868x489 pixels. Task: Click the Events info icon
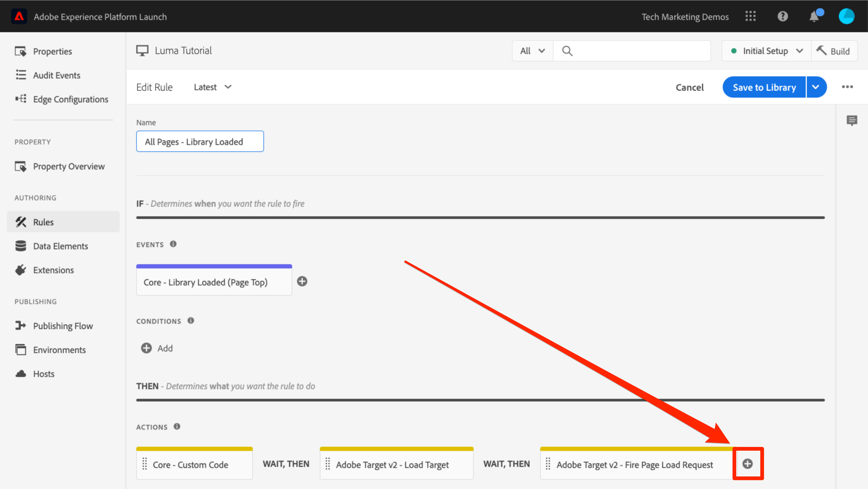(173, 244)
